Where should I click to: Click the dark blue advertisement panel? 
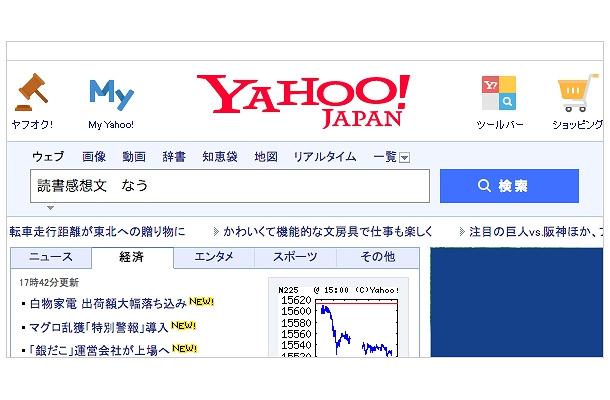click(x=517, y=302)
